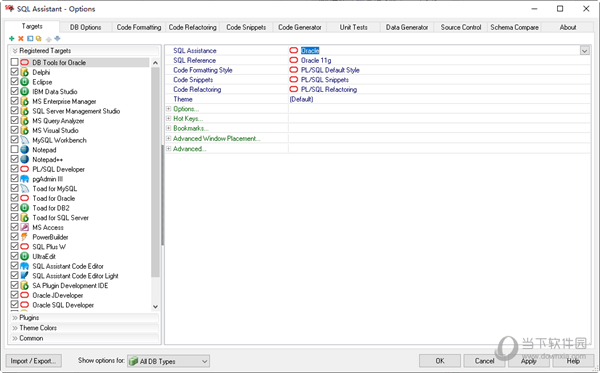
Task: Enable the DB Tools for Oracle checkbox
Action: (15, 62)
